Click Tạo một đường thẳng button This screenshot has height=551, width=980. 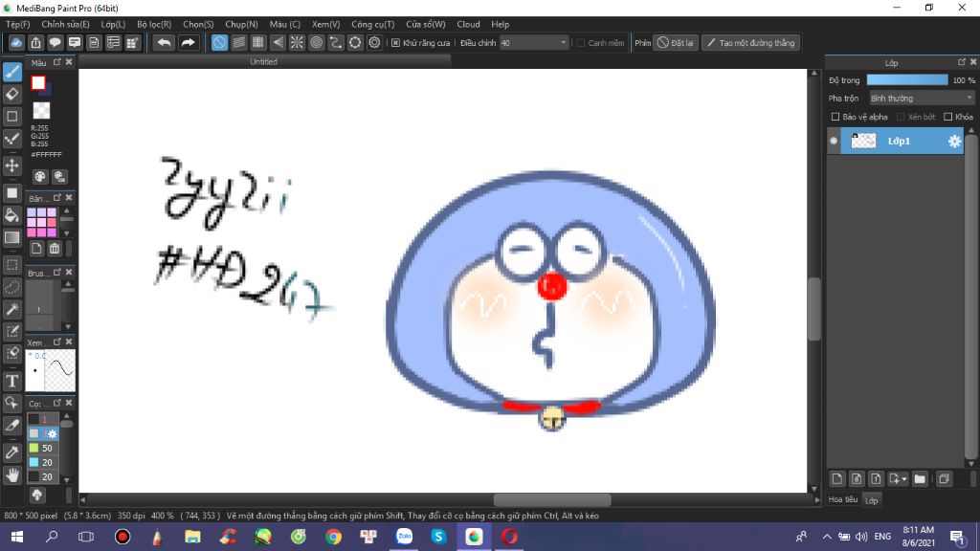pyautogui.click(x=750, y=42)
